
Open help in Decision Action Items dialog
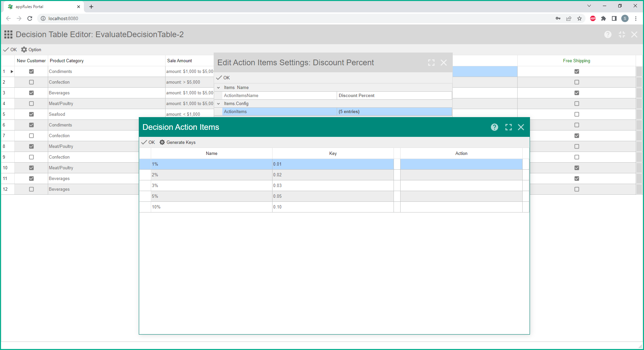(x=495, y=127)
